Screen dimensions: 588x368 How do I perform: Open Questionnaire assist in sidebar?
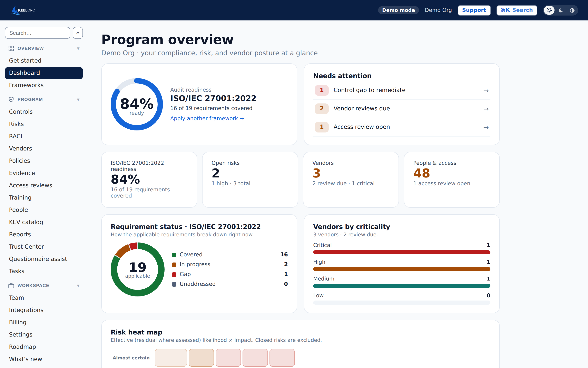[44, 259]
